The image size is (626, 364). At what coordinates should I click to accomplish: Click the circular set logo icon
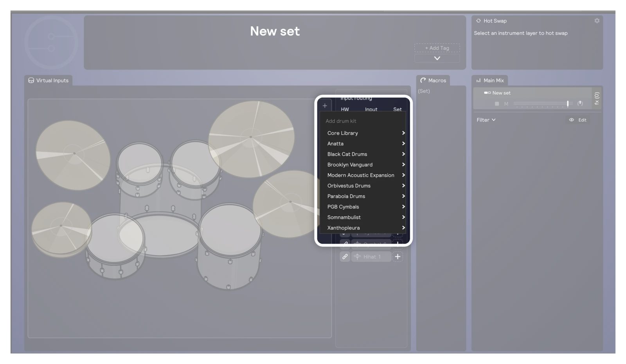(51, 42)
